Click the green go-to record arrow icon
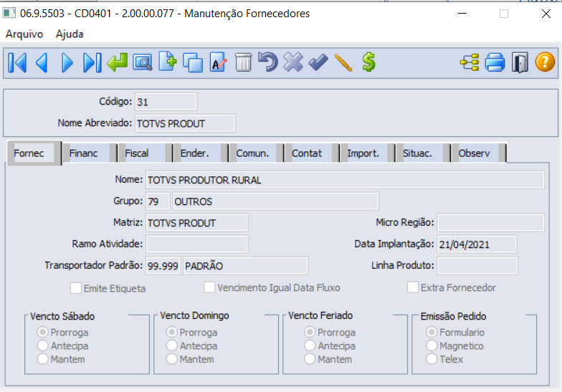The image size is (562, 392). 118,63
